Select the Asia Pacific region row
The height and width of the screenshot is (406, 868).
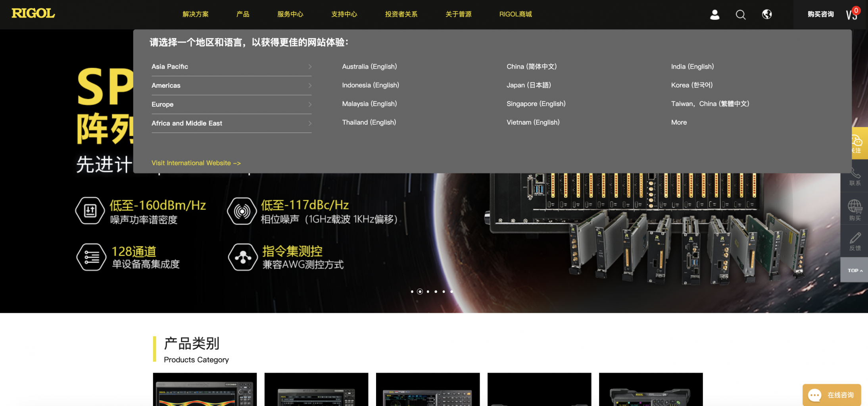[232, 67]
